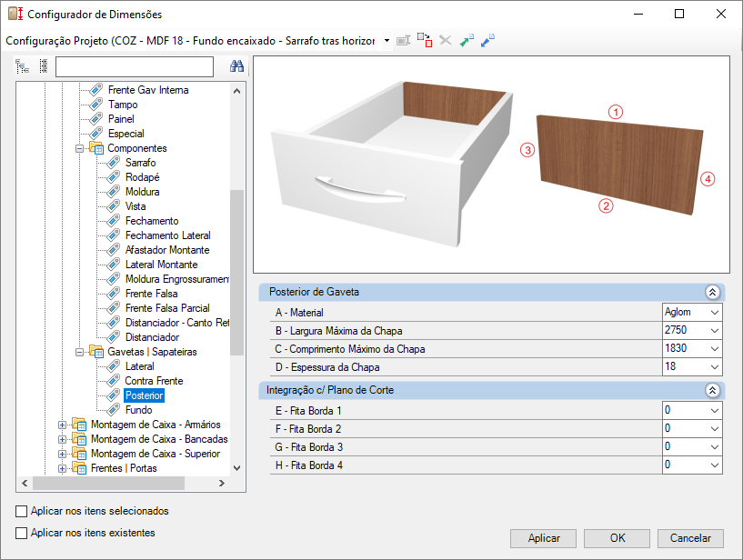
Task: Click the tag icon beside Contra Frente
Action: point(114,381)
